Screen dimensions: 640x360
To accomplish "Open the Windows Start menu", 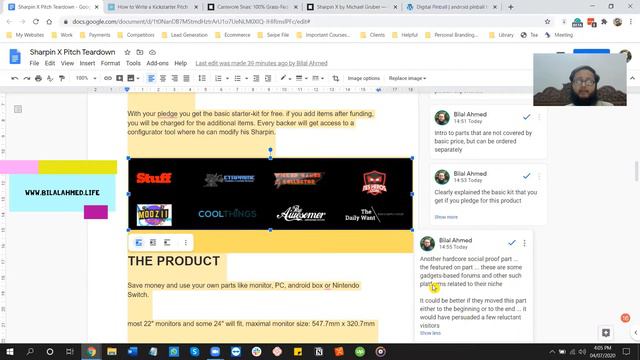I will [x=10, y=351].
